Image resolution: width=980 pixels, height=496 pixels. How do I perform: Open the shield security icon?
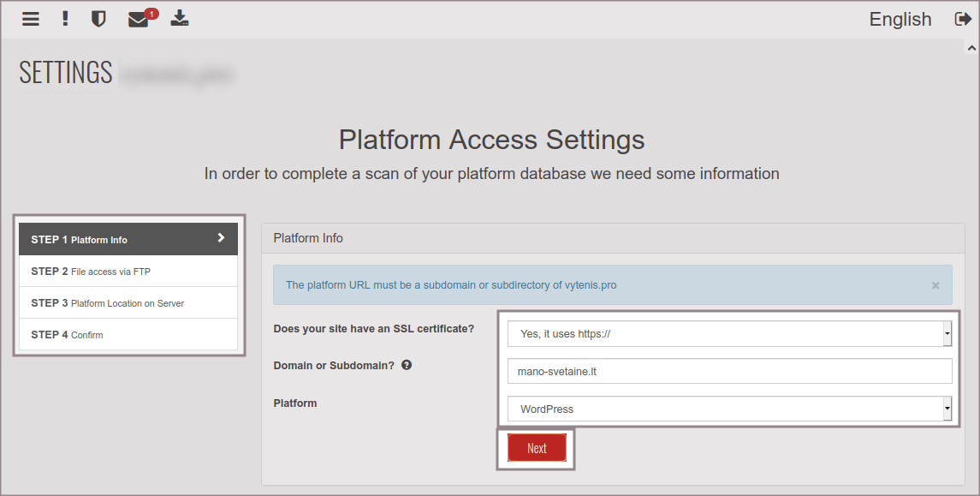tap(98, 19)
